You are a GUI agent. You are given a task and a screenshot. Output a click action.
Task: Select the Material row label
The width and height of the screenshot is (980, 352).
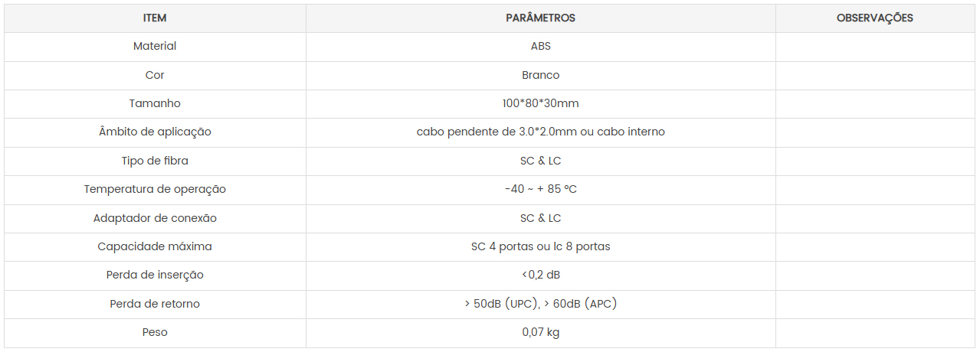point(155,46)
